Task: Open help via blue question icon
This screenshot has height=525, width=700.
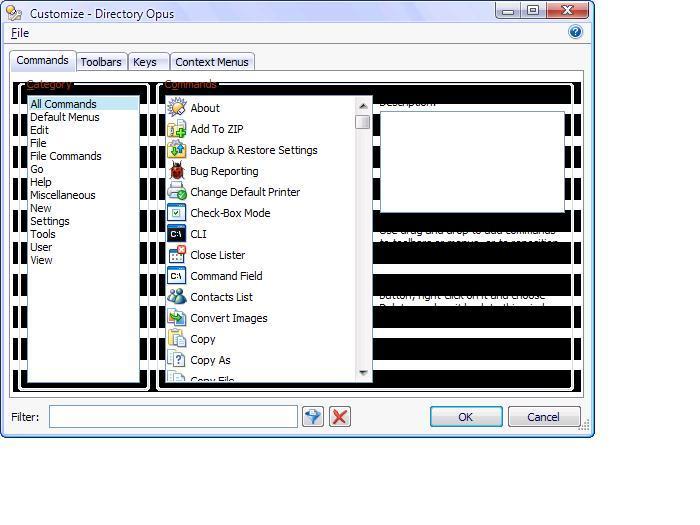Action: pos(575,32)
